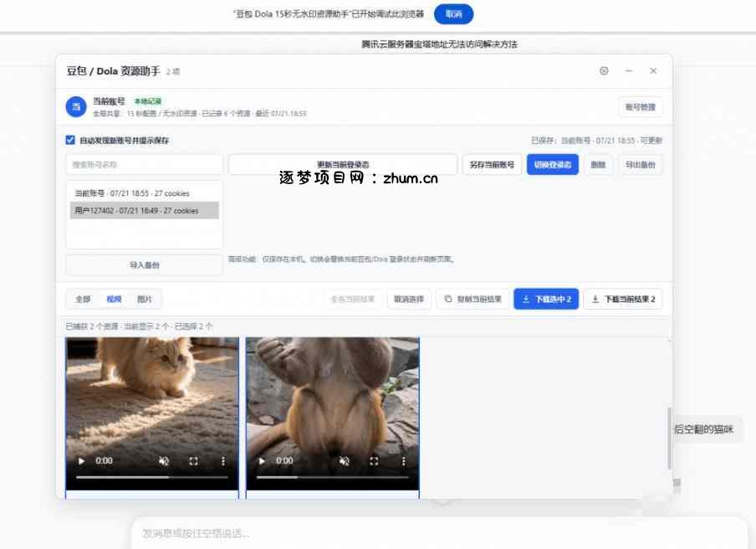Viewport: 756px width, 549px height.
Task: Open more options on the cat video
Action: [x=222, y=461]
